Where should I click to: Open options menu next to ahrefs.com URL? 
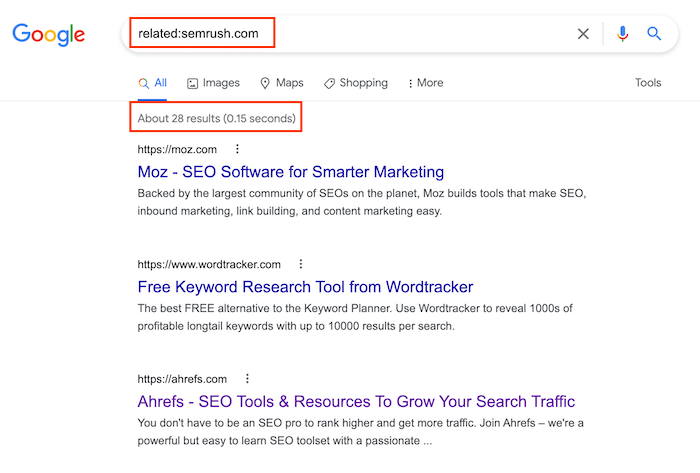pos(247,379)
